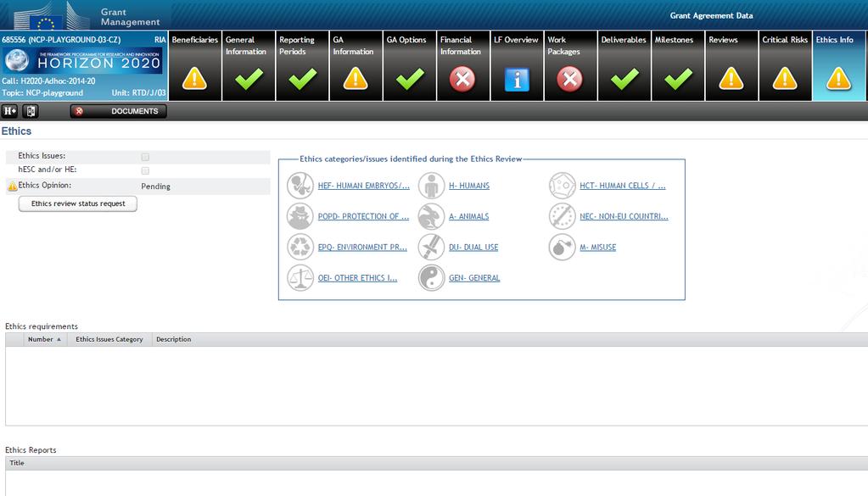868x496 pixels.
Task: Click the Misuse bomb icon
Action: coord(562,247)
